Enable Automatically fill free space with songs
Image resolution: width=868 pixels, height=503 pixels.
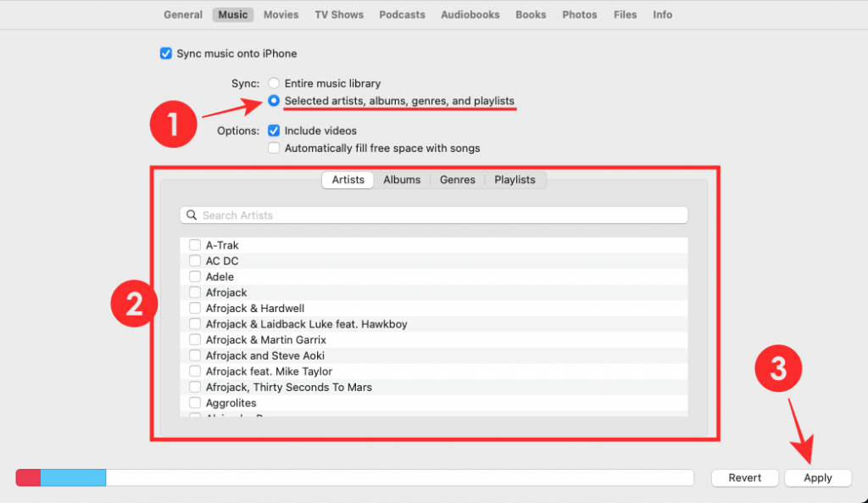[274, 148]
